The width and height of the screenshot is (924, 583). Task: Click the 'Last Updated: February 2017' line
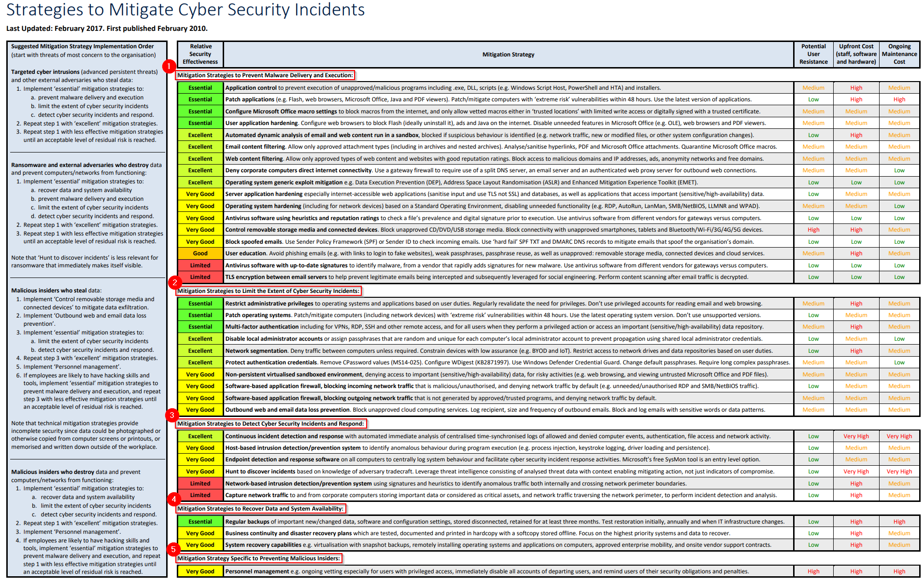pos(107,28)
